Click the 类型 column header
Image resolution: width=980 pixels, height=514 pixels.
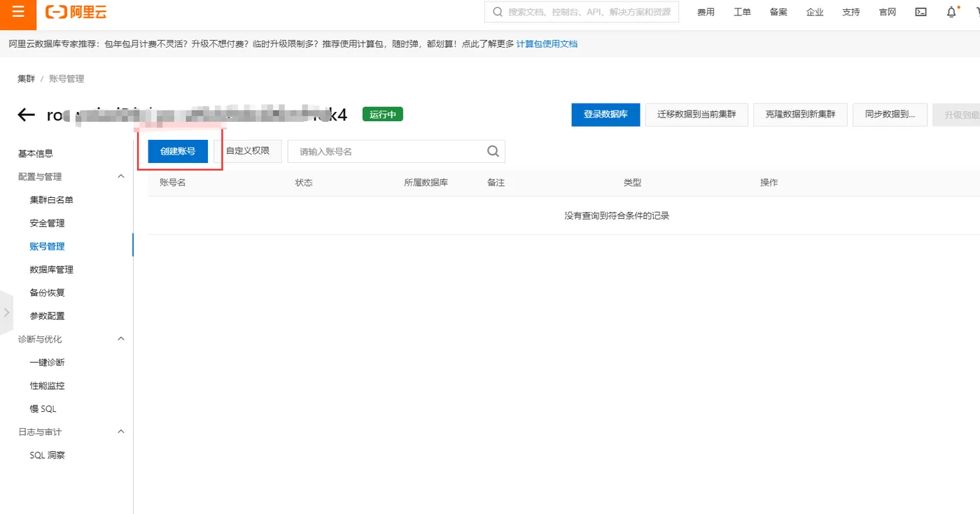(632, 183)
